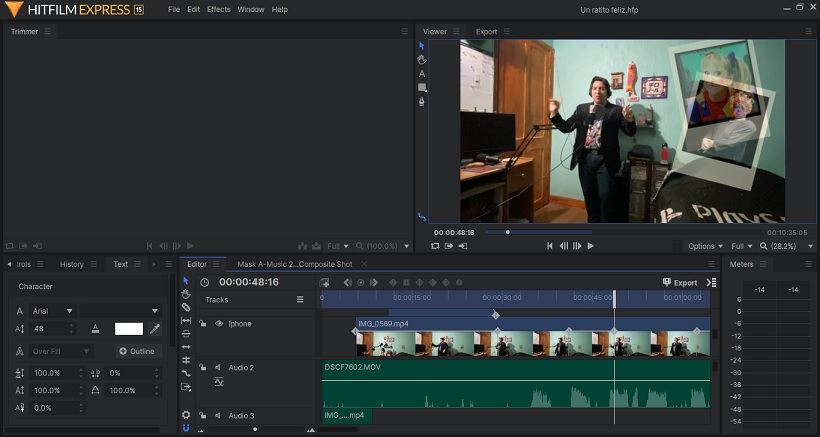Mute the Audio 2 track

click(218, 368)
